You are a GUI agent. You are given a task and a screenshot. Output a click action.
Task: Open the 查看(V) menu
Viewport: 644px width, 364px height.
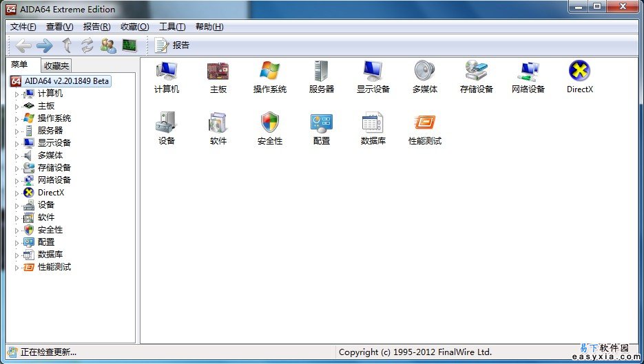tap(59, 27)
